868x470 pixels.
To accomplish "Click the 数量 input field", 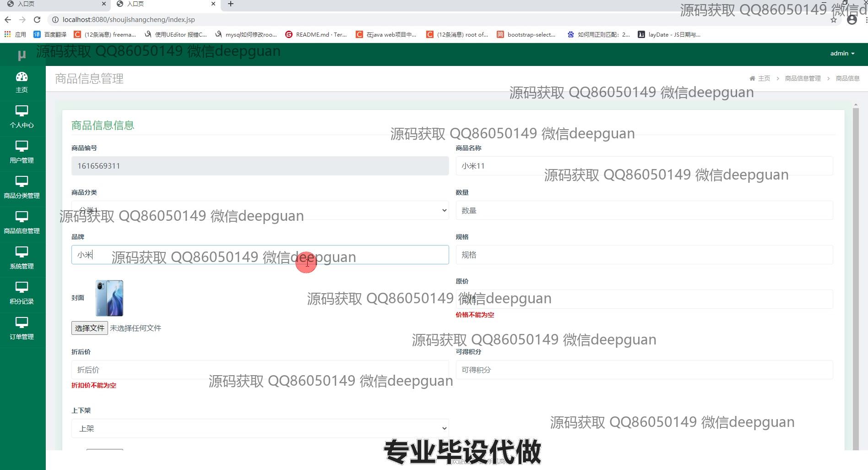I will coord(644,210).
